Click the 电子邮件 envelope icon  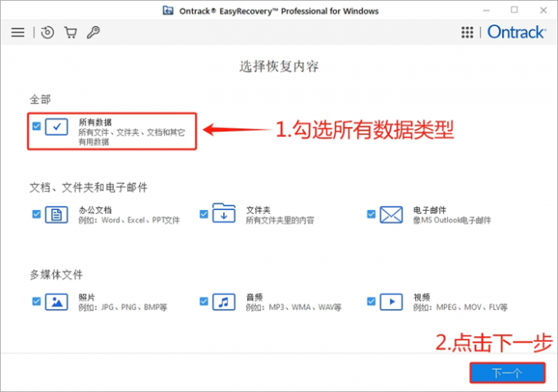391,215
